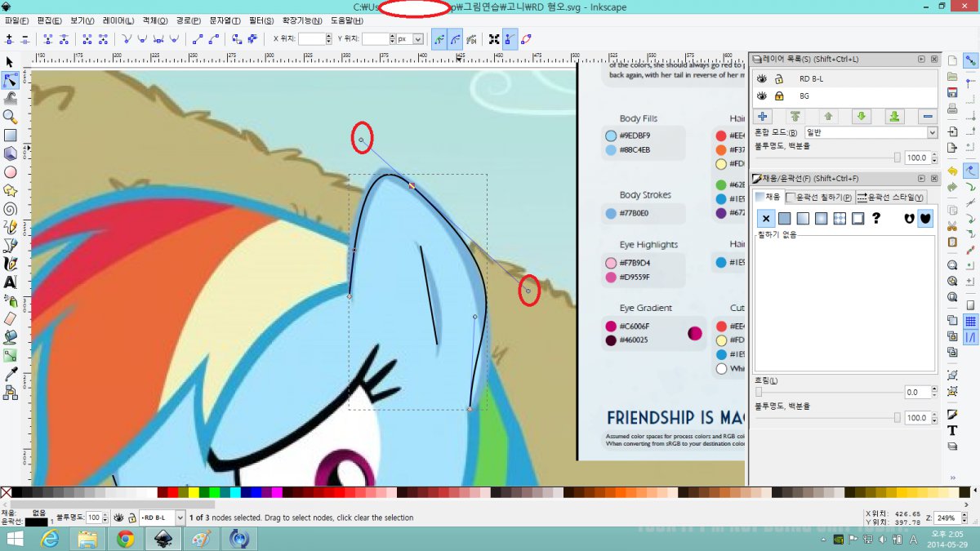Click the Open document folder icon
The image size is (980, 551).
click(952, 77)
